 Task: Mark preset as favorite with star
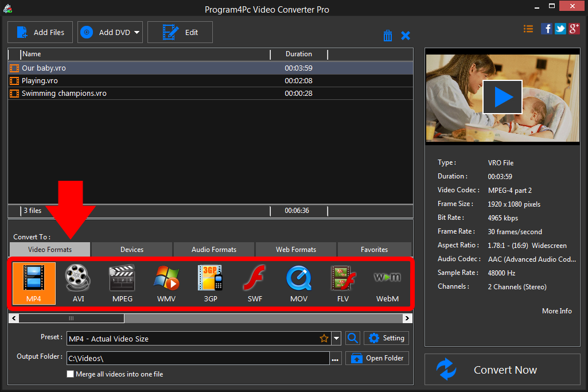tap(324, 339)
